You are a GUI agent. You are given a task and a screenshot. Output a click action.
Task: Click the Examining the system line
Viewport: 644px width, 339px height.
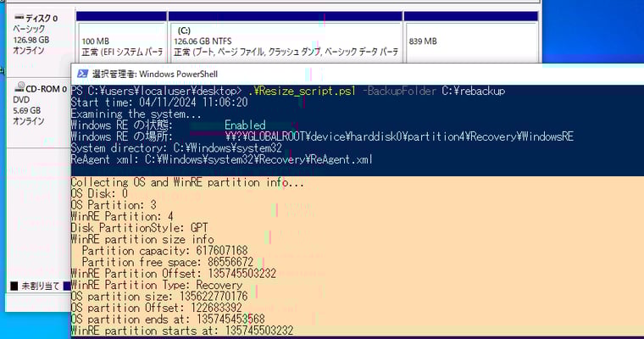(x=136, y=114)
